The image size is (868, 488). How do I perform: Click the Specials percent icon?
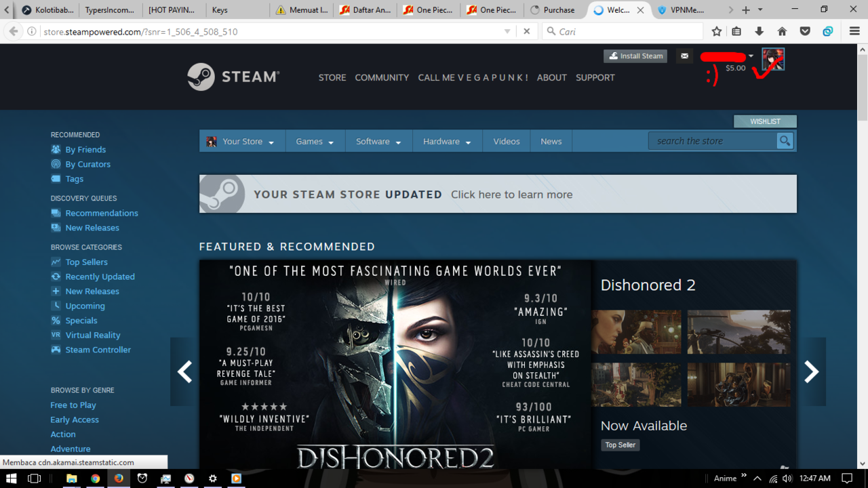(56, 321)
